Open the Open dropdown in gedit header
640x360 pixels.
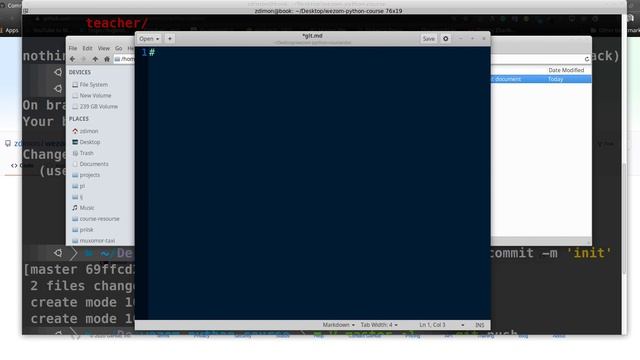[x=149, y=39]
